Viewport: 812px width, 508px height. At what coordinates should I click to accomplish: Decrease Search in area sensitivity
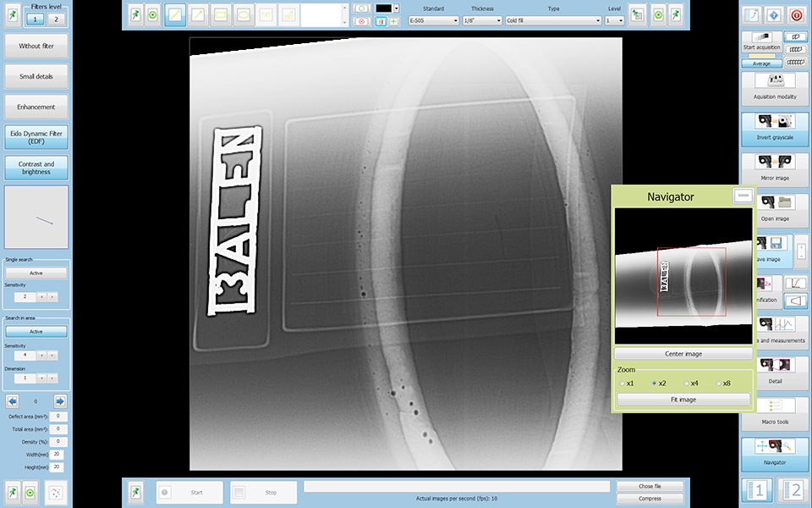(x=41, y=356)
